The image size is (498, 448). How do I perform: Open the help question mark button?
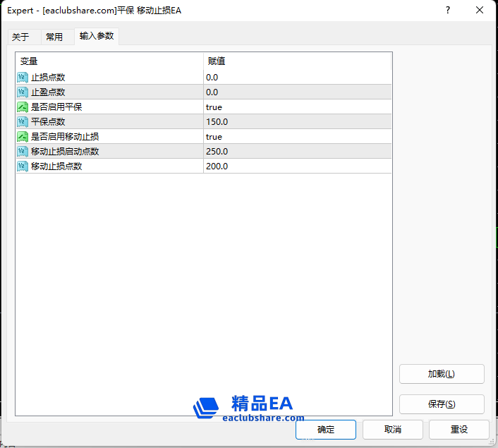click(x=448, y=10)
